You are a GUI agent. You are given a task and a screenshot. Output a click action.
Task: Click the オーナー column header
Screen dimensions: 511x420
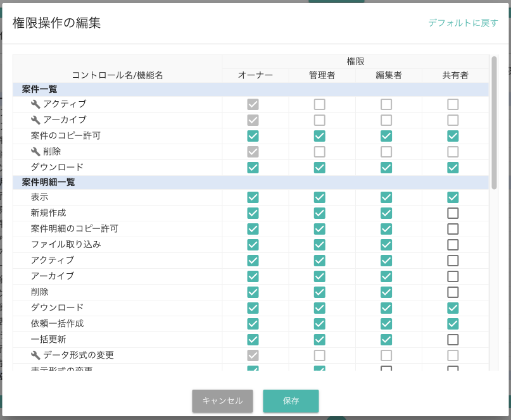(x=255, y=75)
